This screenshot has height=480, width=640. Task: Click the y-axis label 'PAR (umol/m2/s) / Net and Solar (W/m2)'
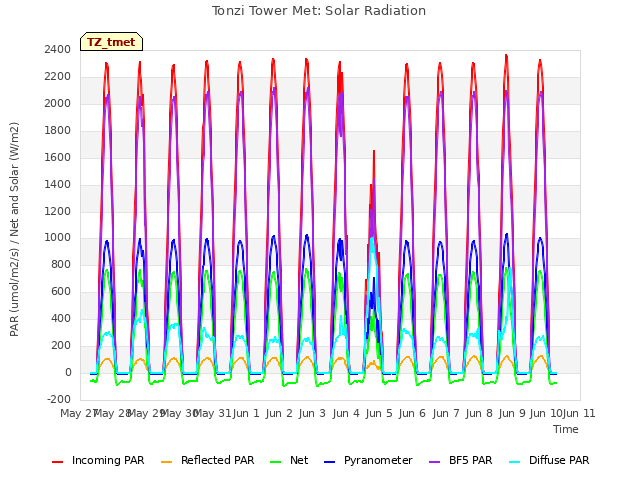click(x=14, y=229)
